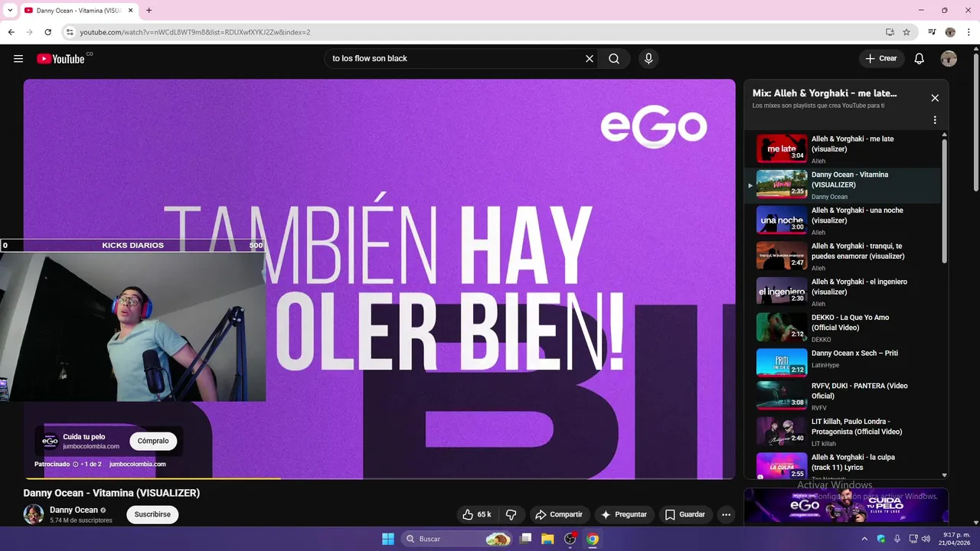Viewport: 980px width, 551px height.
Task: Open the jumbocolombia.com sponsored link
Action: 138,464
